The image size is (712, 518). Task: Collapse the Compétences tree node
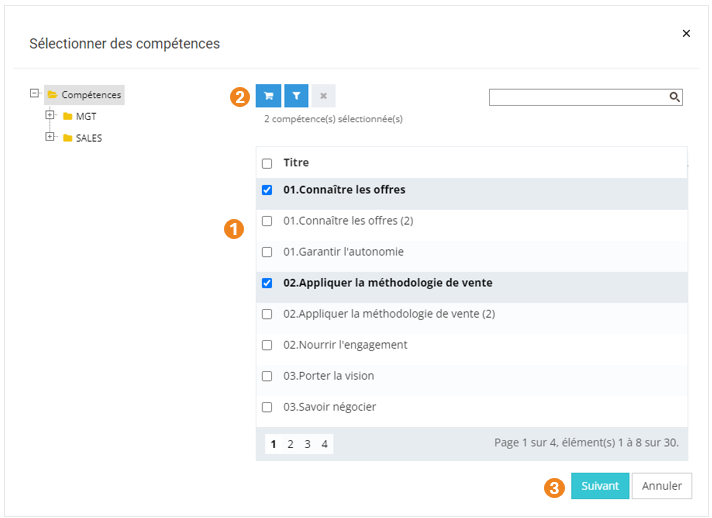35,94
